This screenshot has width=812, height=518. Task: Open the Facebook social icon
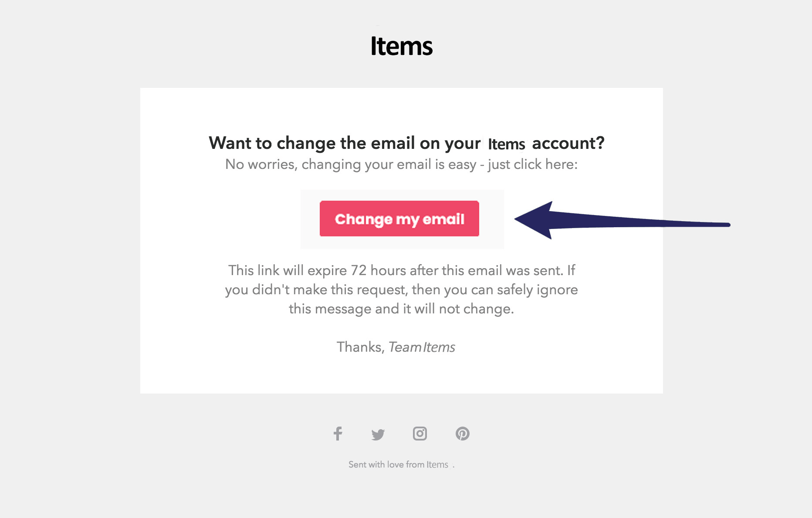(338, 434)
